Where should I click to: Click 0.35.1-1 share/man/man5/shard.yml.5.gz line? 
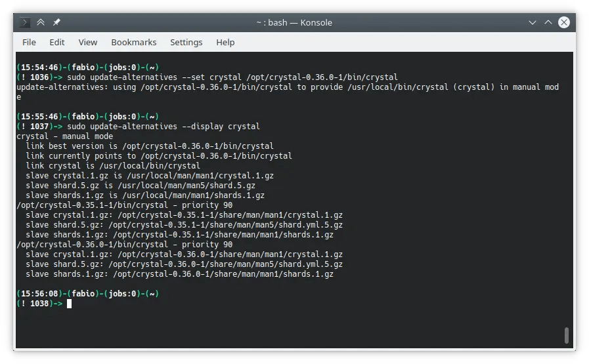184,225
